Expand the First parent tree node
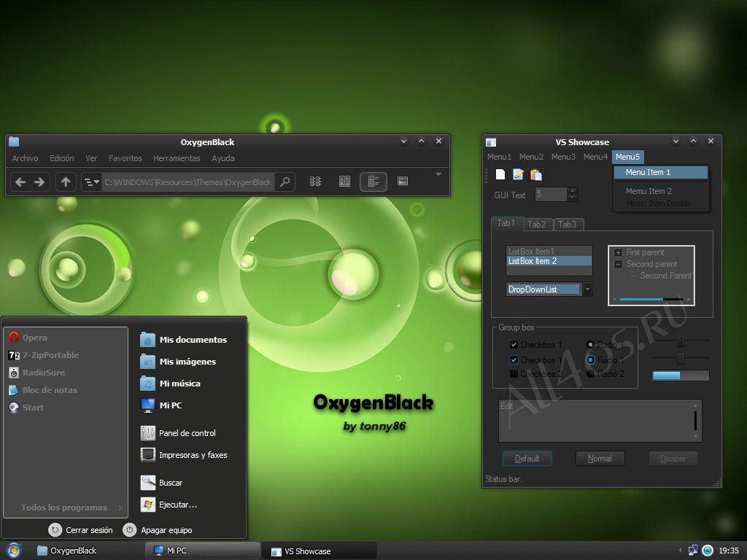Viewport: 747px width, 560px height. 618,253
